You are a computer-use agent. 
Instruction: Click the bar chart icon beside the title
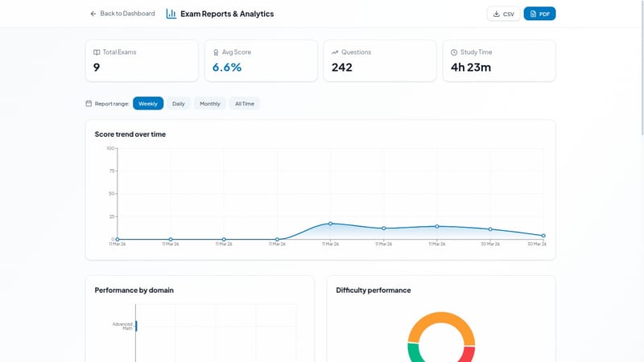coord(171,14)
